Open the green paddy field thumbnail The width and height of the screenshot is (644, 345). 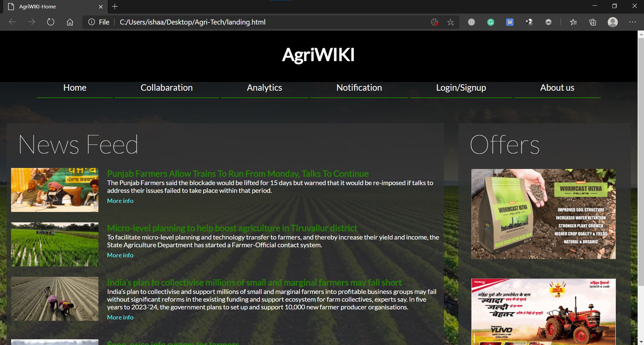pos(55,244)
